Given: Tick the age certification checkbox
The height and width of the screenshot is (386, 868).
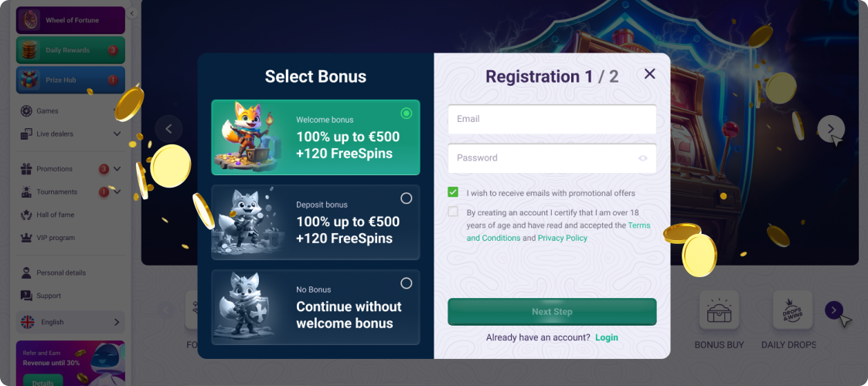Looking at the screenshot, I should point(453,212).
